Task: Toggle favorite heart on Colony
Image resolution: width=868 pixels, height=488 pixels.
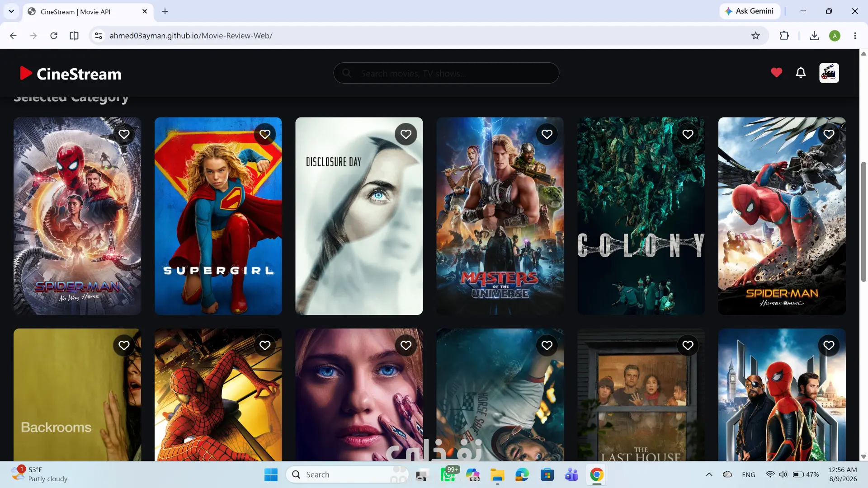Action: 688,134
